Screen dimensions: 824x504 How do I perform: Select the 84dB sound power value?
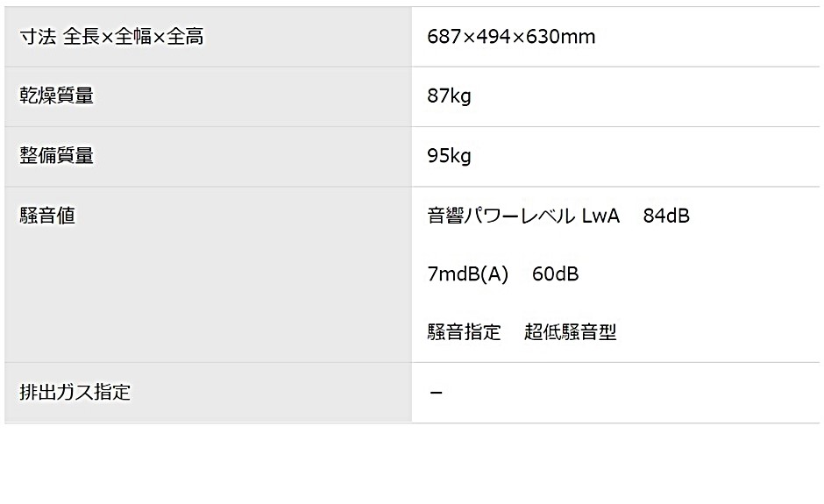pyautogui.click(x=666, y=216)
